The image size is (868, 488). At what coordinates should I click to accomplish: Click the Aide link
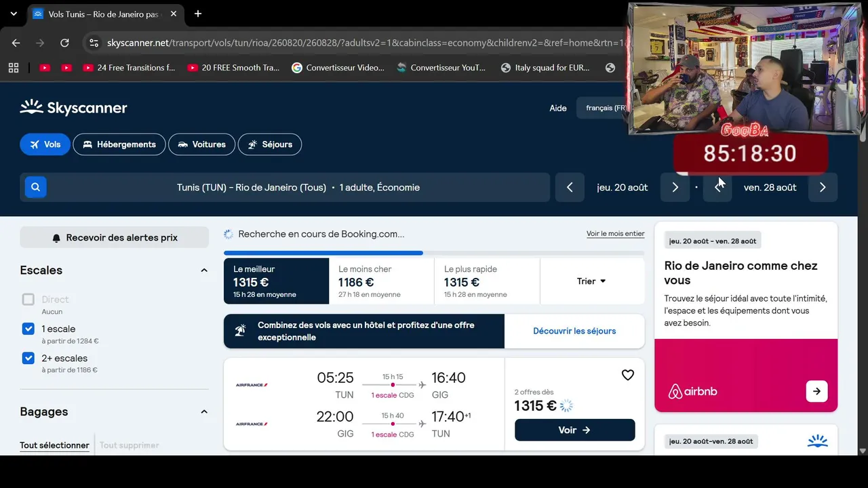click(x=558, y=108)
